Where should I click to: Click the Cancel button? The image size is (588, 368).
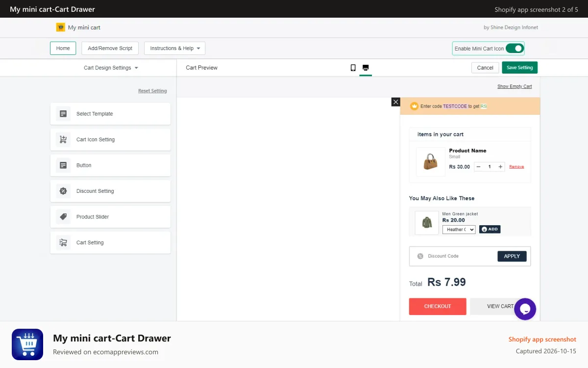(485, 68)
